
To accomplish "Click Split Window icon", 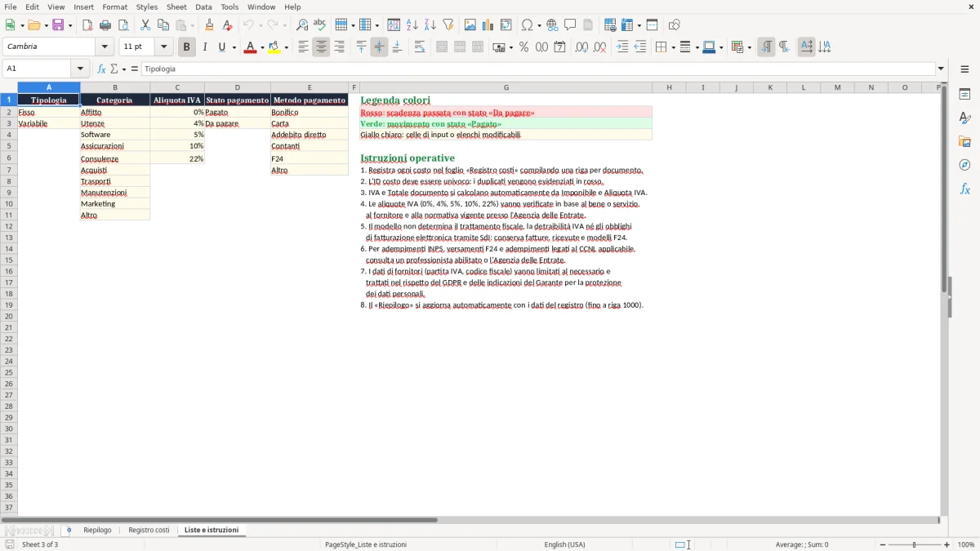I will (x=652, y=25).
